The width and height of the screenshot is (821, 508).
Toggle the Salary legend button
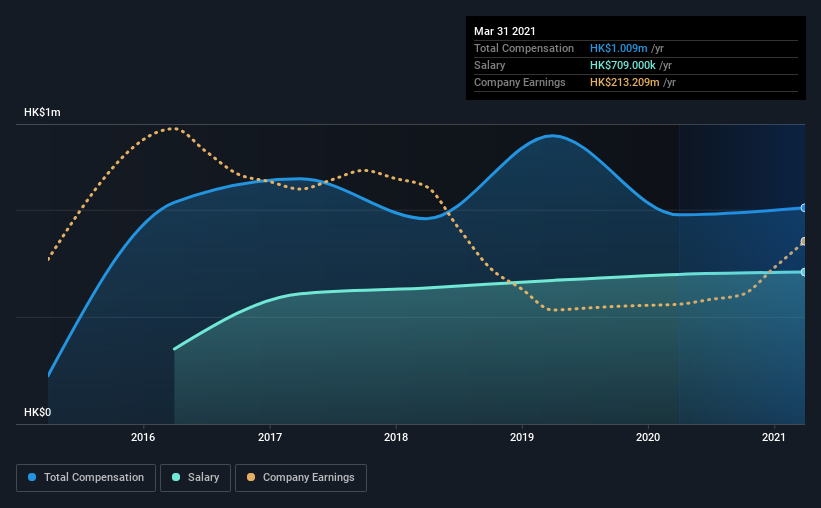click(x=195, y=478)
